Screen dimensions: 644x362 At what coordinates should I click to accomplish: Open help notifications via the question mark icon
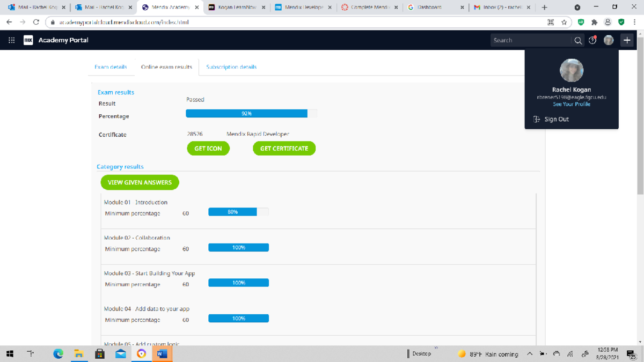(x=592, y=40)
